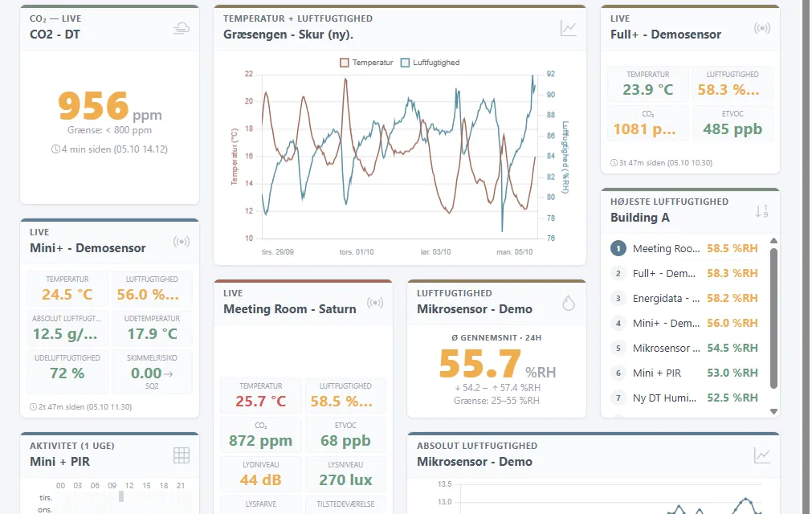
Task: Open the CO2 - DT card title
Action: (x=55, y=35)
